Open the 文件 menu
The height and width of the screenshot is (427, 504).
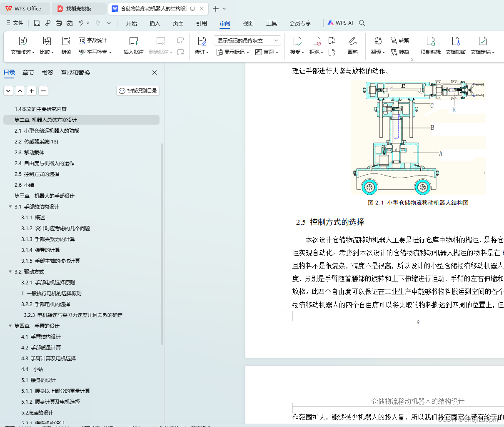[x=15, y=23]
